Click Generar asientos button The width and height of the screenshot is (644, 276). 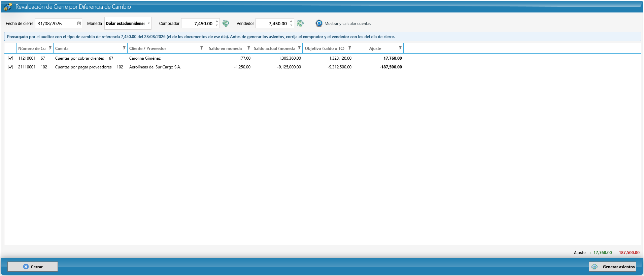coord(613,267)
